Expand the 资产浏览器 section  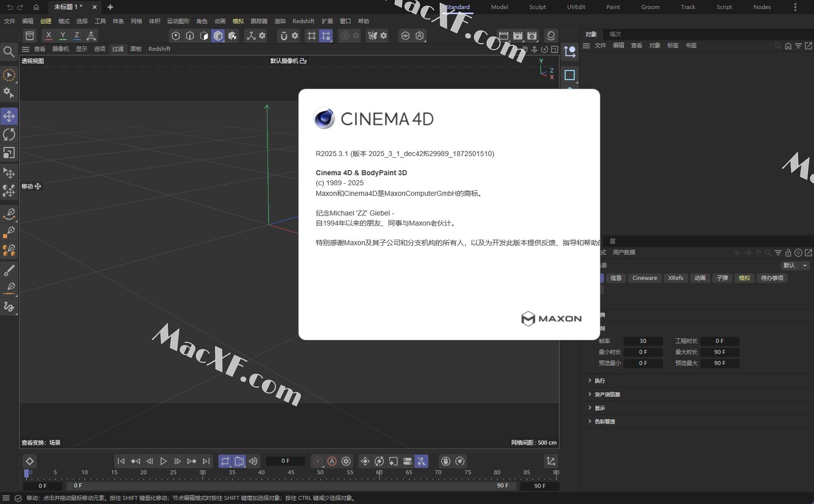(607, 394)
